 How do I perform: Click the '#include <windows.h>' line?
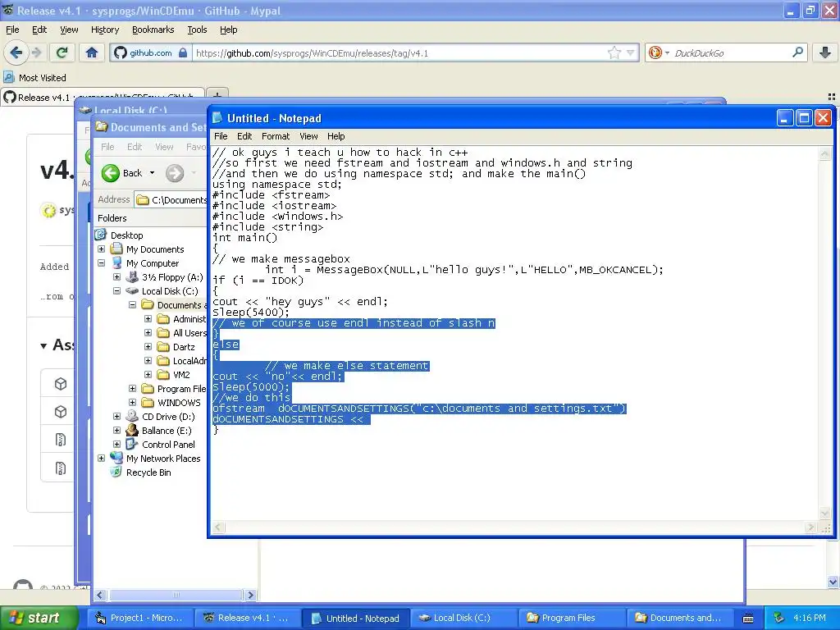pos(277,216)
